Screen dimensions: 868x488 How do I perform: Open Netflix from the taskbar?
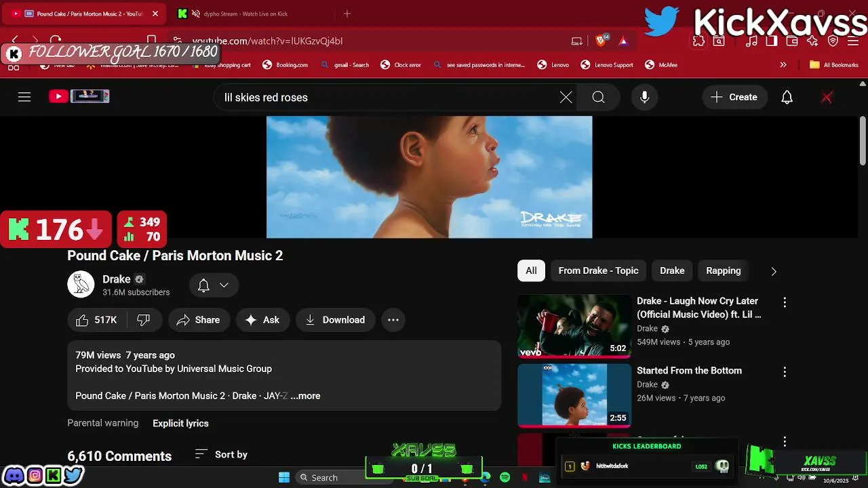(525, 478)
